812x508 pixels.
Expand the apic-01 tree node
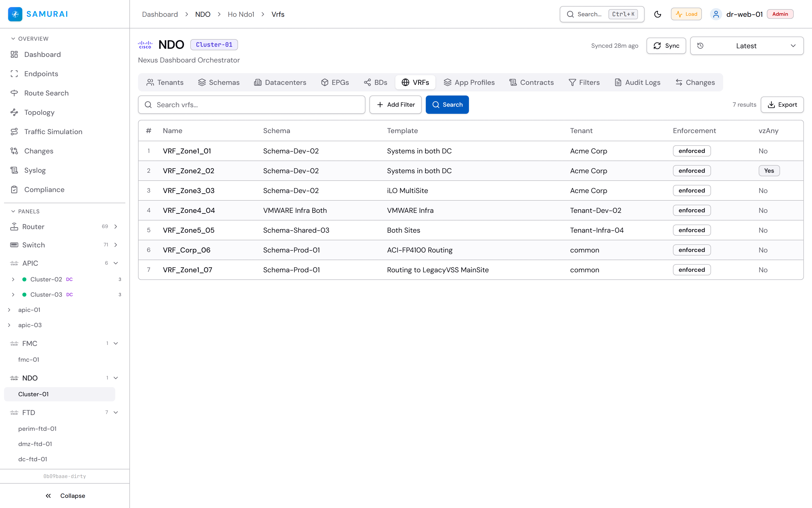click(9, 310)
